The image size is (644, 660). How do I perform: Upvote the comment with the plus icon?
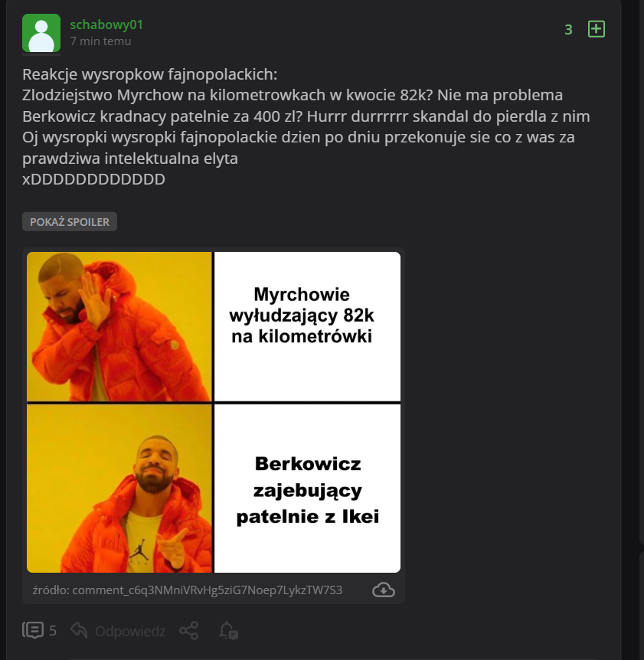(596, 29)
